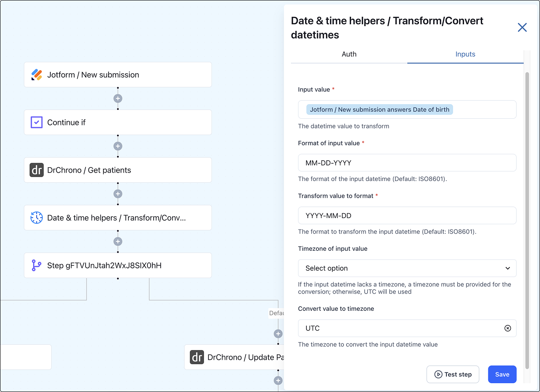Switch to the Auth tab
This screenshot has width=540, height=392.
349,54
